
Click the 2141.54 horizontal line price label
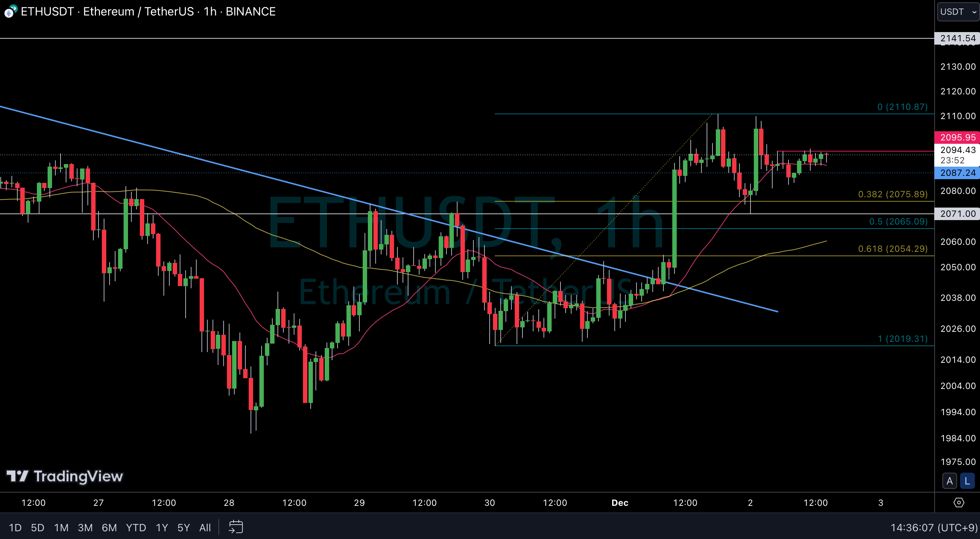[957, 38]
